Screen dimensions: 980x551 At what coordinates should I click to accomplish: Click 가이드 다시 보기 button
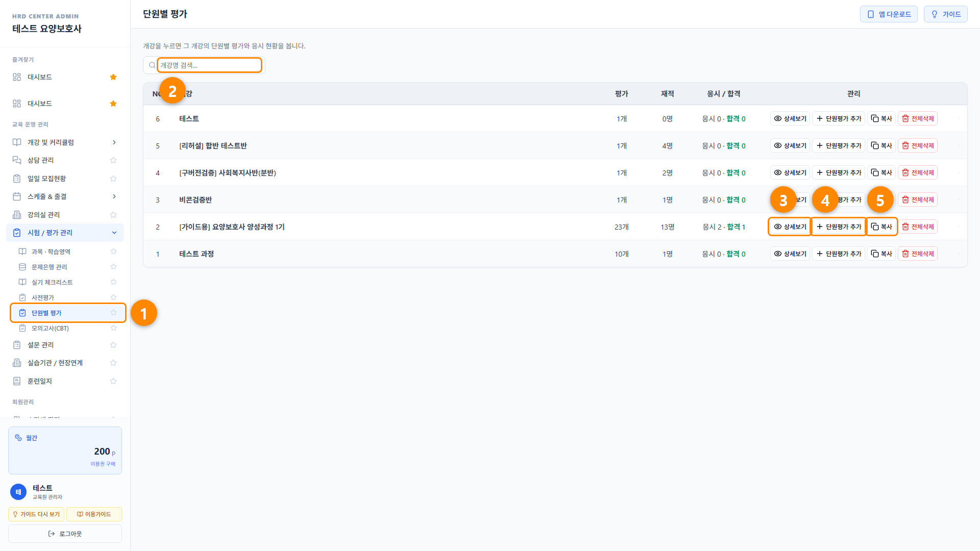[x=36, y=514]
